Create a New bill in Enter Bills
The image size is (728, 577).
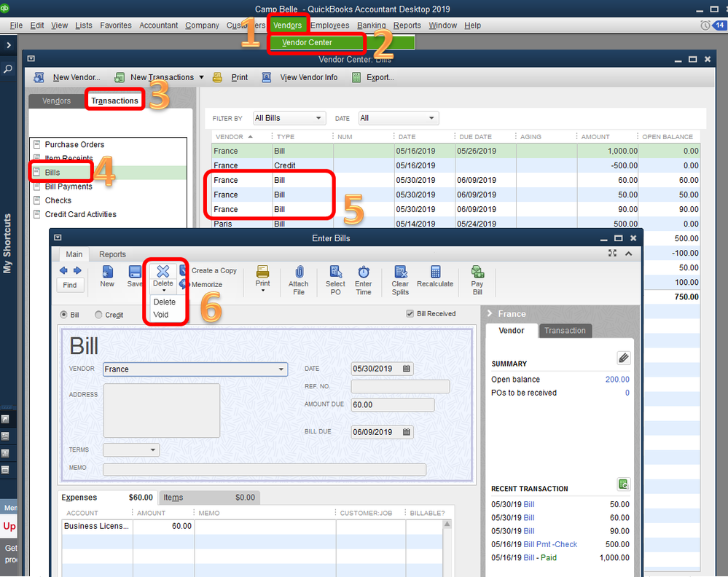[107, 277]
